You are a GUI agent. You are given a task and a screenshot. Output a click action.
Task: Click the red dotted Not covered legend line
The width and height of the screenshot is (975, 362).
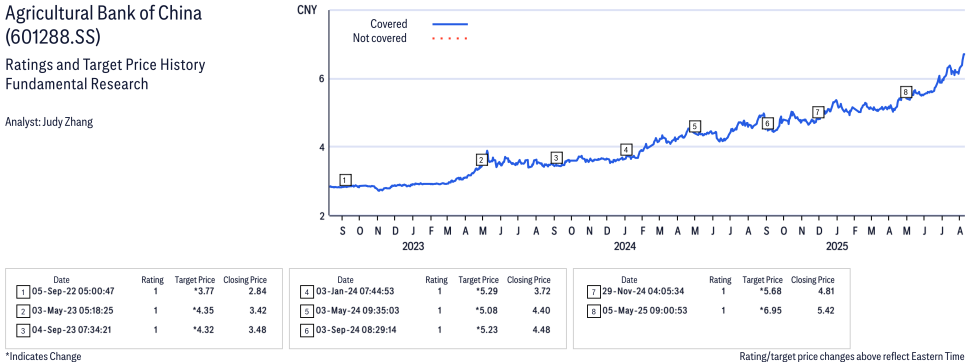(x=450, y=39)
